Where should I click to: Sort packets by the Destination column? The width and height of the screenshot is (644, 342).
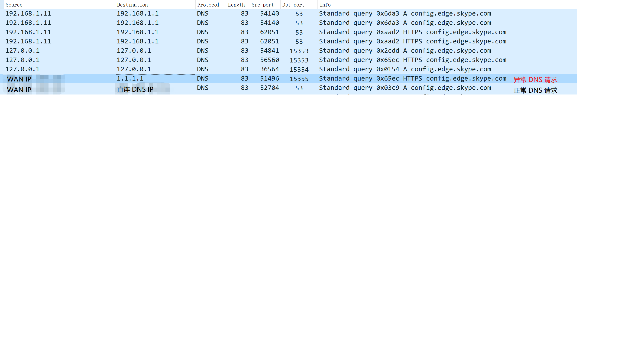pos(132,4)
